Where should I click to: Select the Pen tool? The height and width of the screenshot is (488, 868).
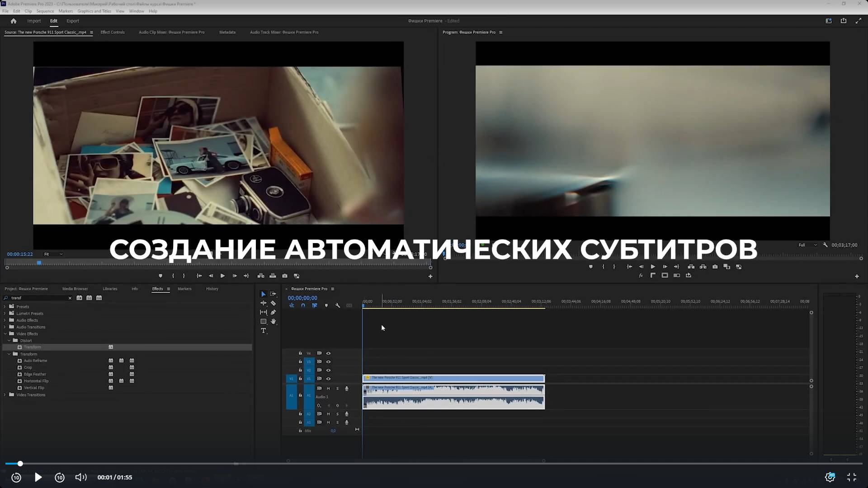click(x=273, y=312)
